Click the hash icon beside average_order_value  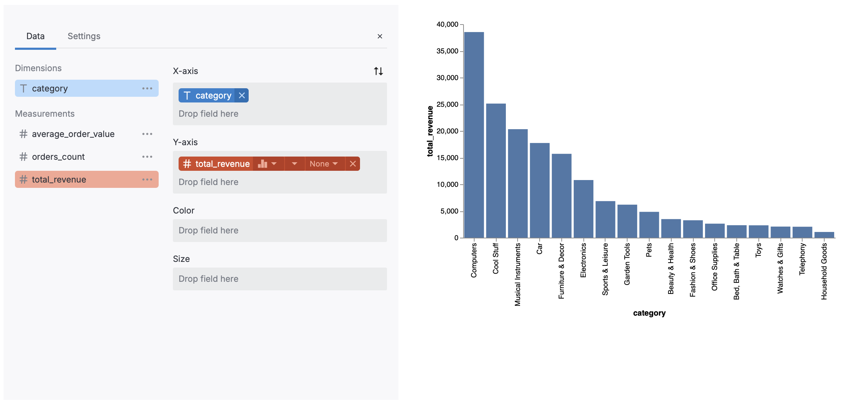coord(23,134)
